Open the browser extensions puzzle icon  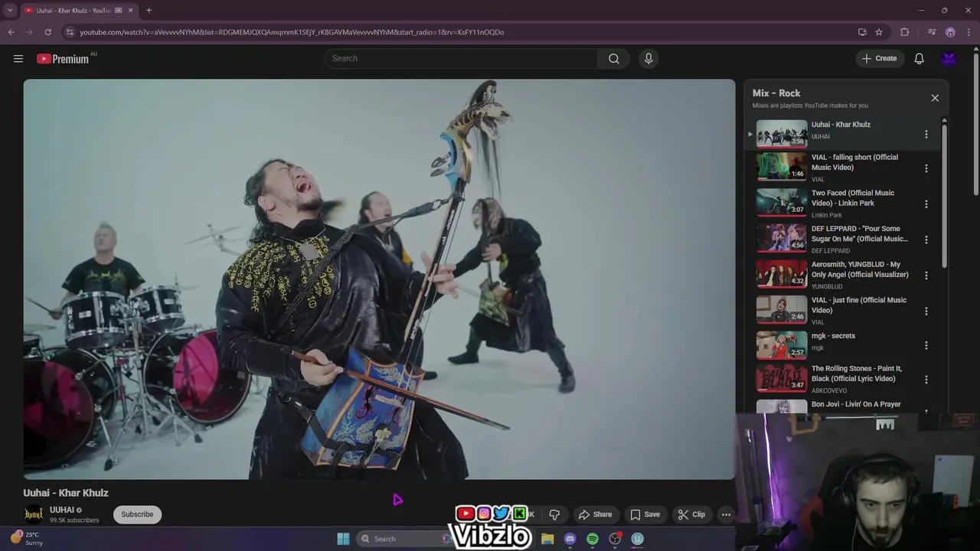pyautogui.click(x=905, y=32)
